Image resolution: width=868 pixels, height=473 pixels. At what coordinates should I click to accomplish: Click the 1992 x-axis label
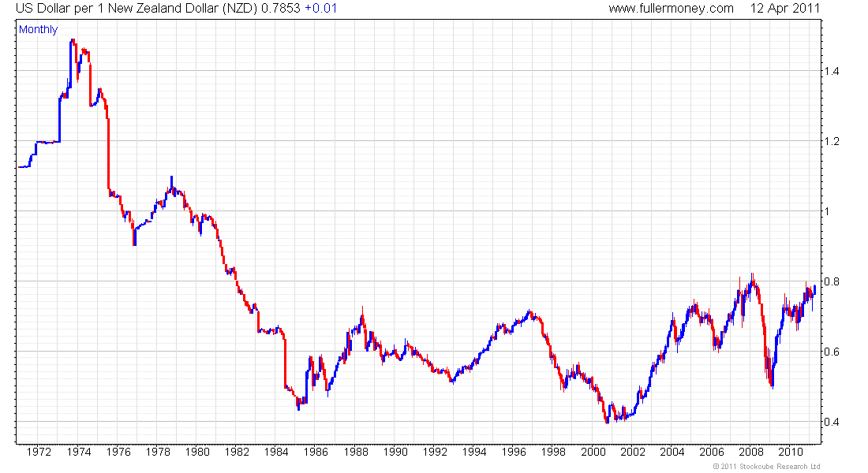click(x=435, y=452)
